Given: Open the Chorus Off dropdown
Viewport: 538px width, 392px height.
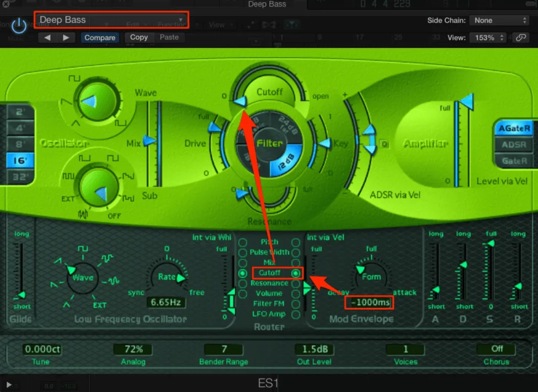Looking at the screenshot, I should tap(496, 349).
